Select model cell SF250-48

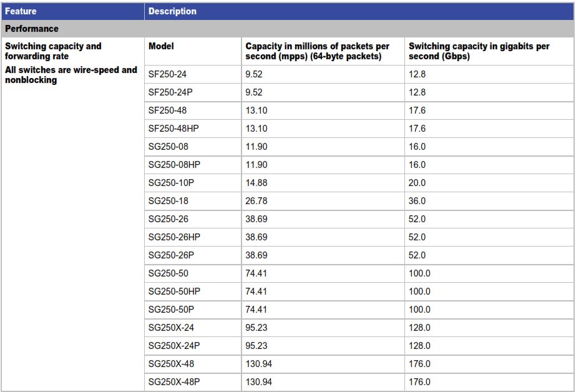(193, 110)
